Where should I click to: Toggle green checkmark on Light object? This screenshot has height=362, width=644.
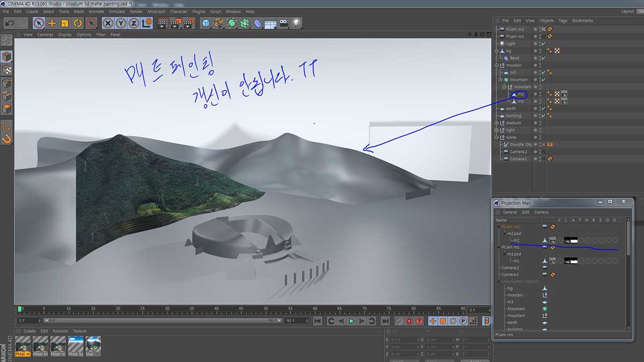544,44
